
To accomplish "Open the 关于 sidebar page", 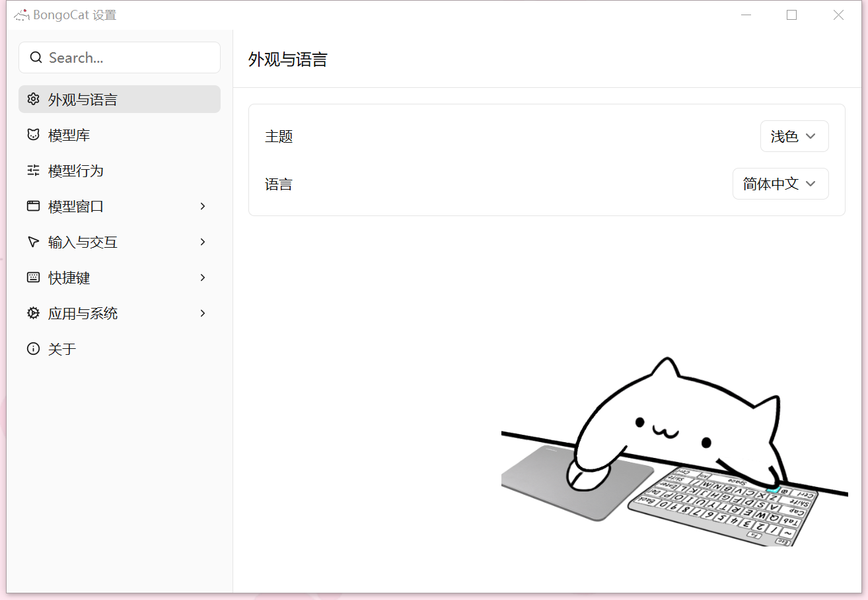I will 120,349.
